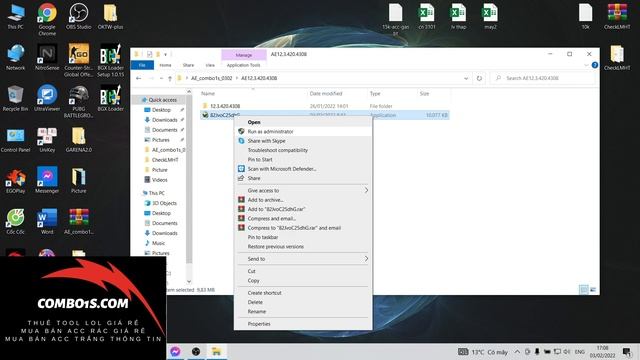Show hidden system tray icons
The image size is (640, 360).
tap(517, 351)
